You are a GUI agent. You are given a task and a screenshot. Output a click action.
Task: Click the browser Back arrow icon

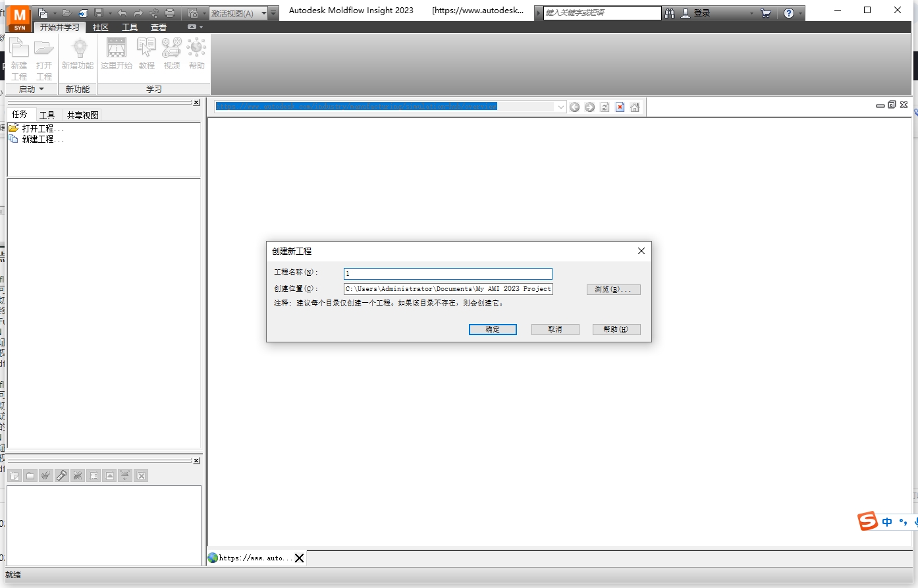click(574, 107)
